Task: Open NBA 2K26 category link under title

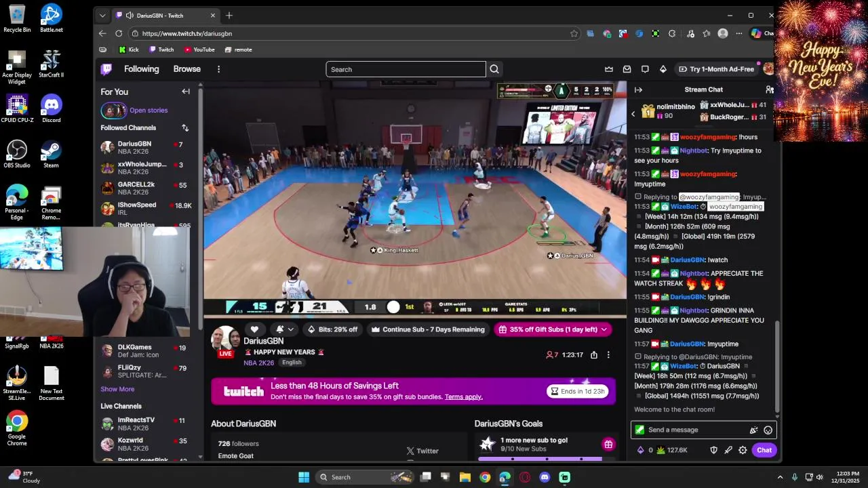Action: [x=258, y=363]
